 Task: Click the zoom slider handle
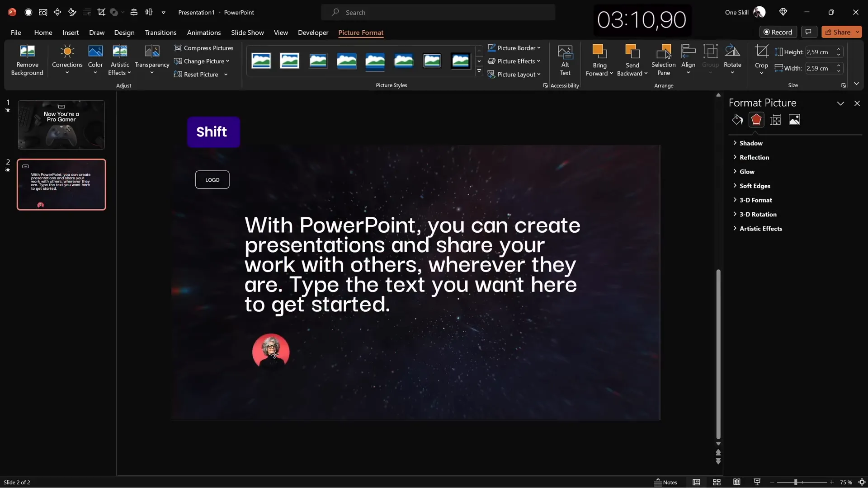[796, 482]
